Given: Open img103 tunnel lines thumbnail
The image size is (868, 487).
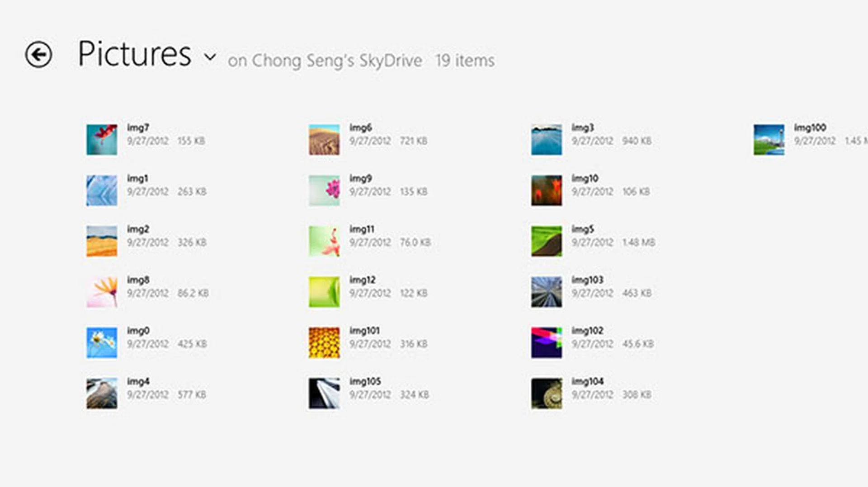Looking at the screenshot, I should (x=547, y=292).
